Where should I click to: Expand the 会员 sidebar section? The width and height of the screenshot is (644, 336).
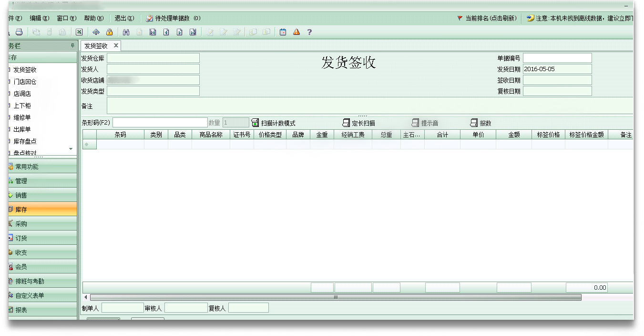point(42,267)
